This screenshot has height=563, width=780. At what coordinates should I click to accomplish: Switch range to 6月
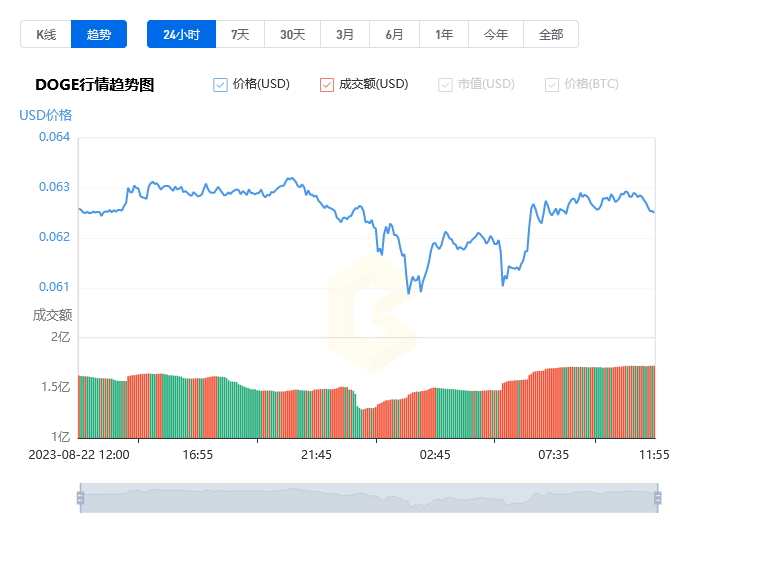394,34
